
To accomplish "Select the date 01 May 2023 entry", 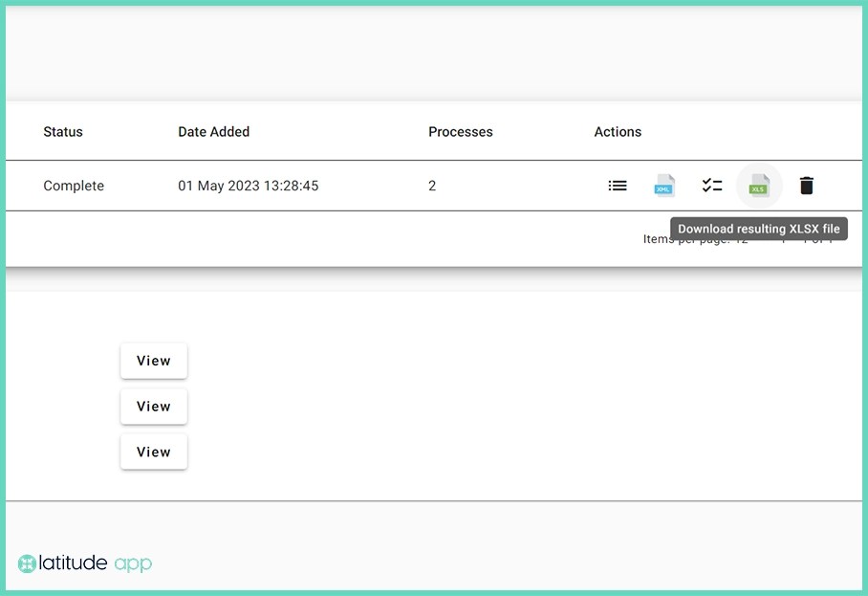I will [248, 186].
